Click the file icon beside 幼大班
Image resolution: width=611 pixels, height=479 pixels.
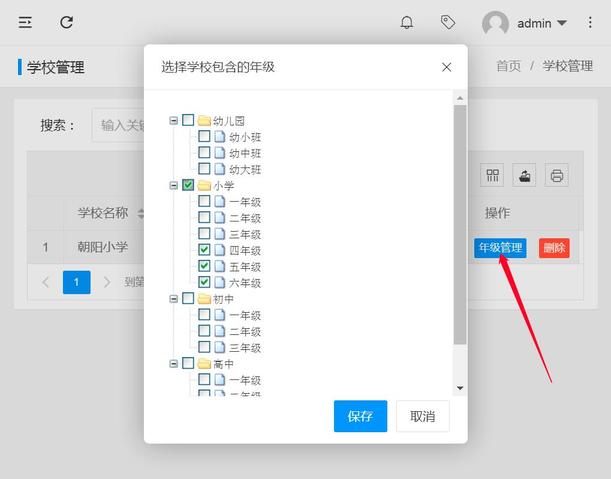pos(220,169)
